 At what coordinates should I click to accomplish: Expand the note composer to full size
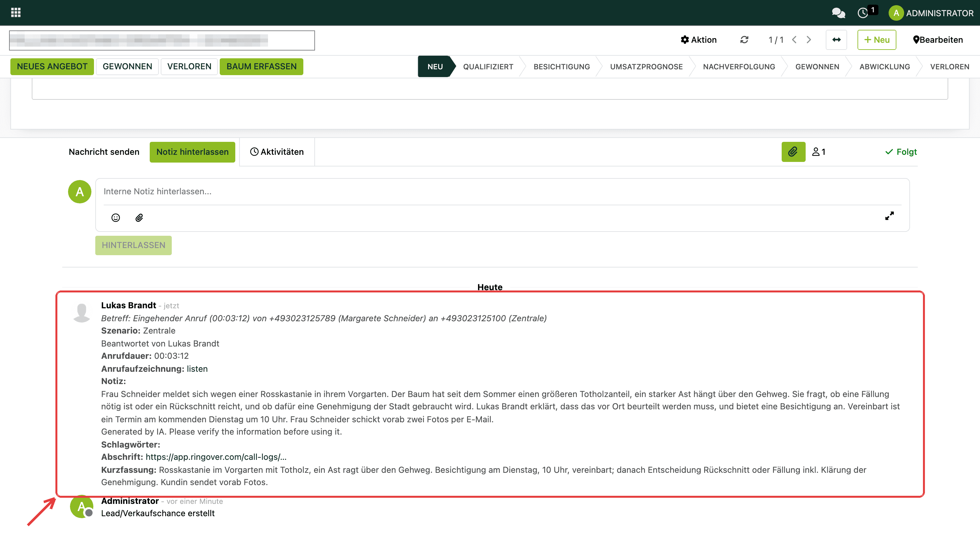(889, 216)
